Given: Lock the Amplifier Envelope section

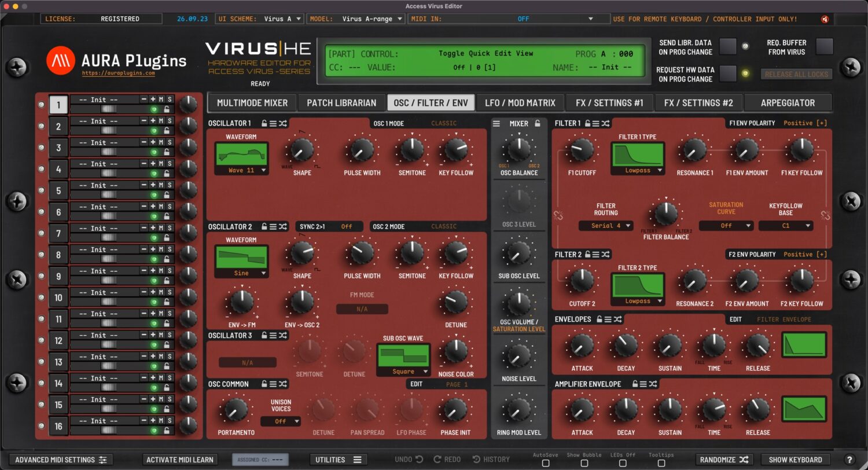Looking at the screenshot, I should click(635, 384).
